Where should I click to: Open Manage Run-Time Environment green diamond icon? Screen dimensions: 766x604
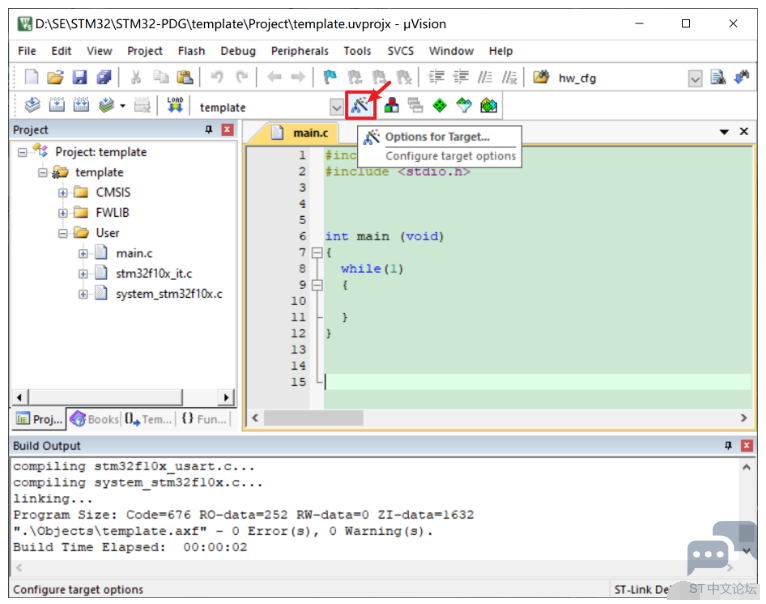click(x=440, y=105)
